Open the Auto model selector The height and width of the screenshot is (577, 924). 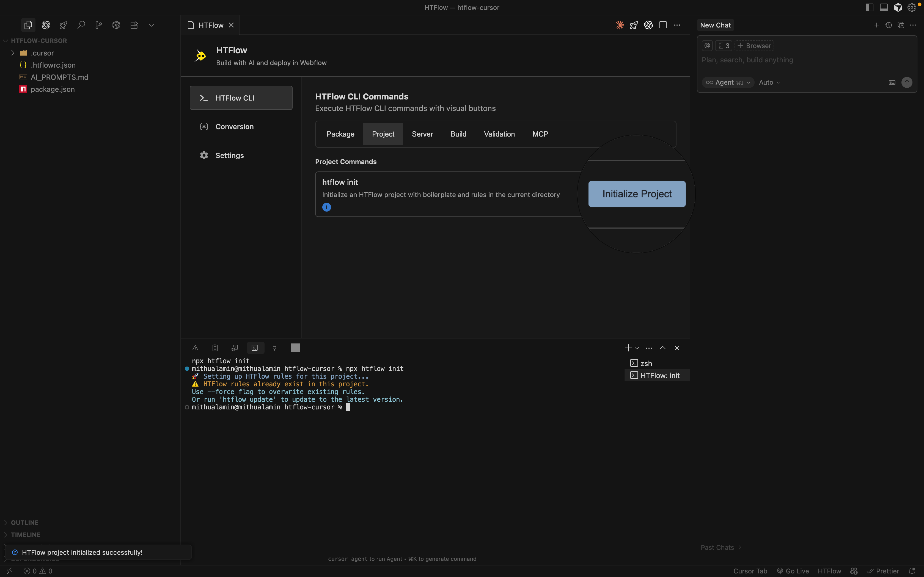[x=769, y=82]
